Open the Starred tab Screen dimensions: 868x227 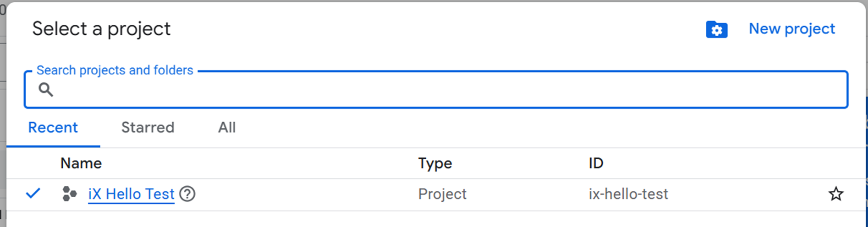[x=148, y=128]
